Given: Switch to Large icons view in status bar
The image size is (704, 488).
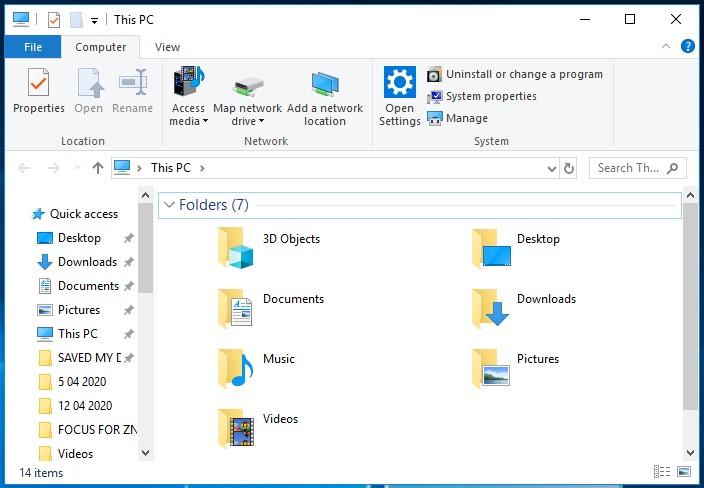Looking at the screenshot, I should 684,471.
